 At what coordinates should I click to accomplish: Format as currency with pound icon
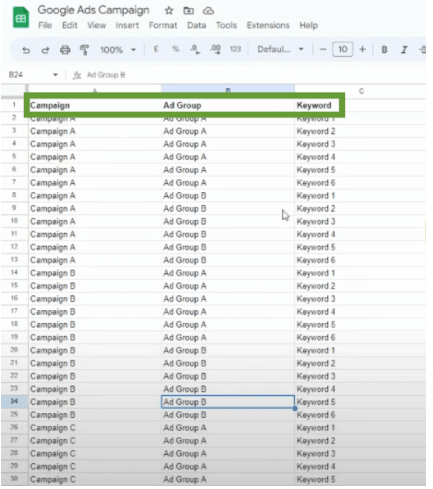pyautogui.click(x=156, y=49)
